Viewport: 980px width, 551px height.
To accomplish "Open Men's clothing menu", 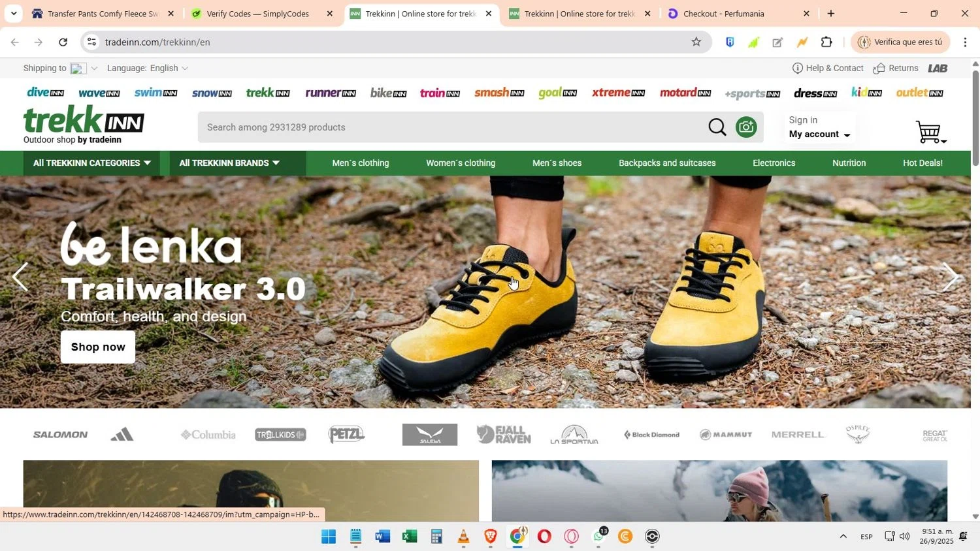I will pyautogui.click(x=361, y=163).
